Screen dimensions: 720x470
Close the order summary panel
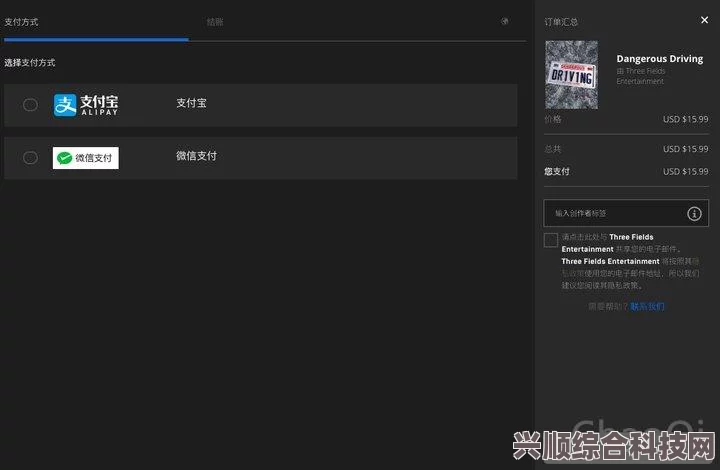(x=704, y=20)
